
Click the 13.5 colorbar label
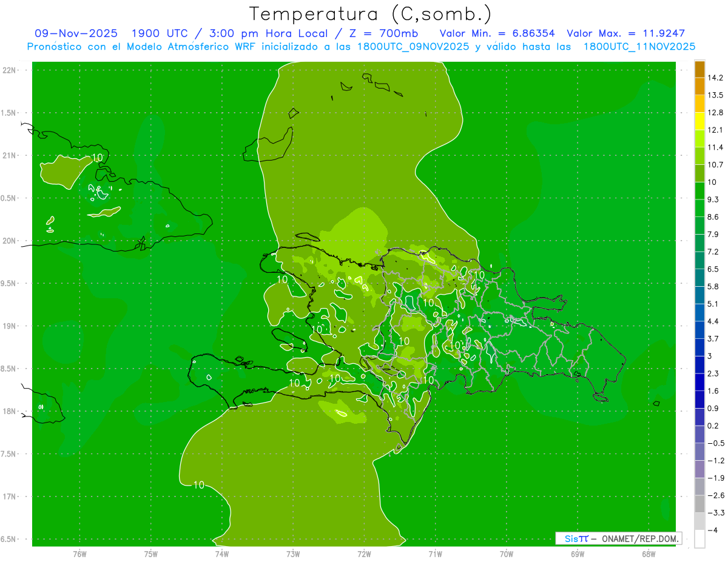point(715,95)
